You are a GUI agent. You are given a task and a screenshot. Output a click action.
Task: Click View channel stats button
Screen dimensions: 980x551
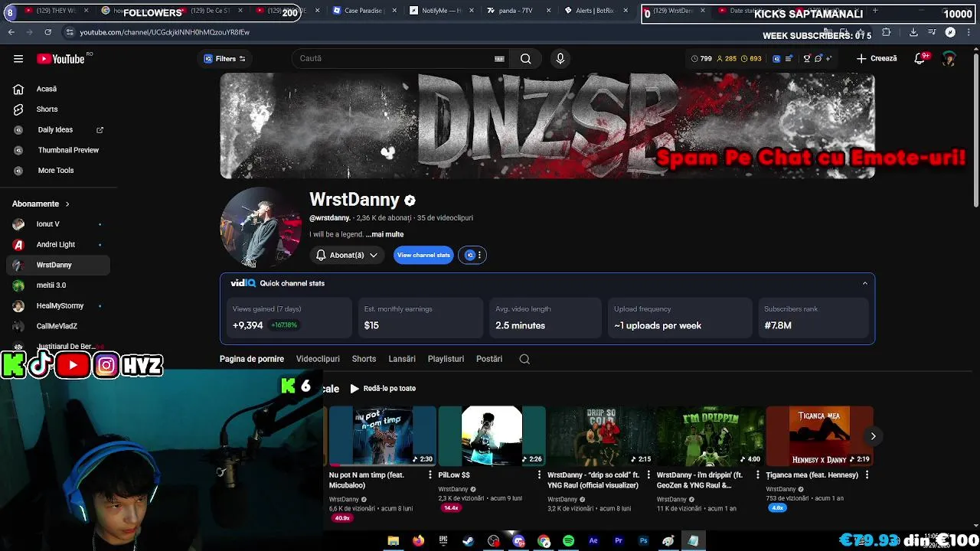point(423,255)
